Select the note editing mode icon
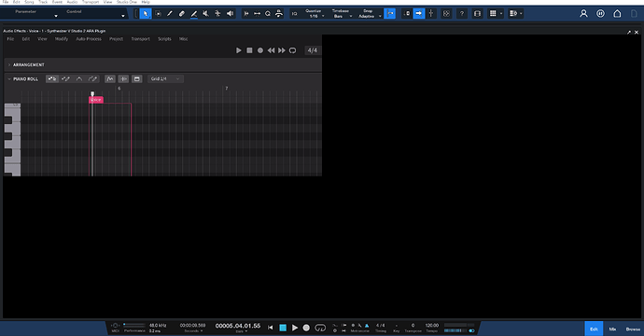 coord(51,78)
